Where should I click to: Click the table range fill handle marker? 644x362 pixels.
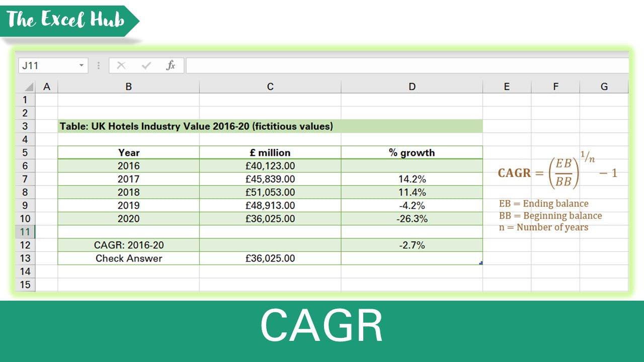[481, 263]
